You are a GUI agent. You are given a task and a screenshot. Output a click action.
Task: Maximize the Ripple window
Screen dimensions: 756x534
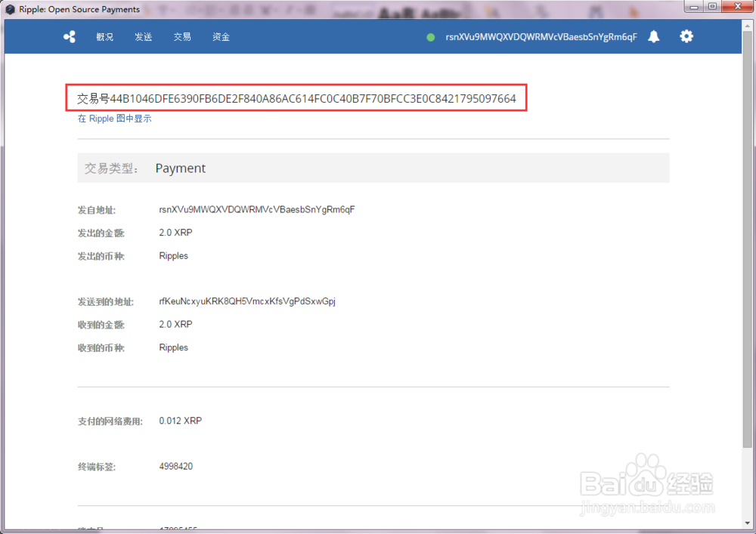tap(713, 7)
